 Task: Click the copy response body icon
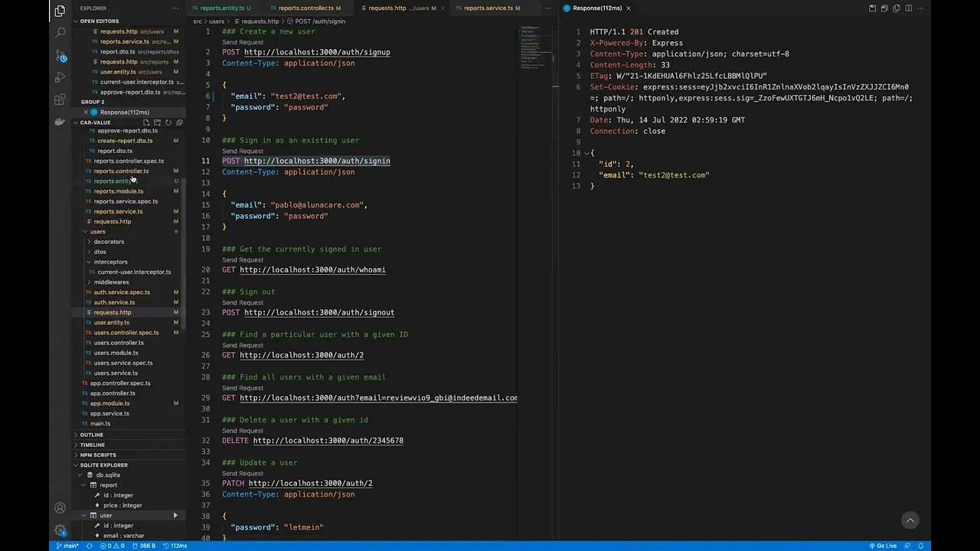pyautogui.click(x=897, y=8)
